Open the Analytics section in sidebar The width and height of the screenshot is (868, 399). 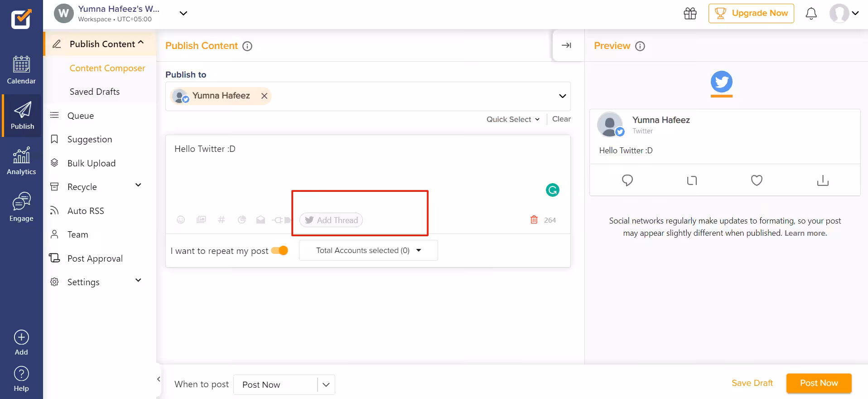(21, 161)
